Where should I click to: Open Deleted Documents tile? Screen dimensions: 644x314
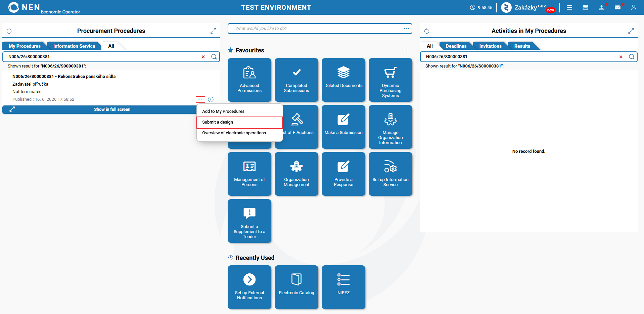tap(343, 80)
